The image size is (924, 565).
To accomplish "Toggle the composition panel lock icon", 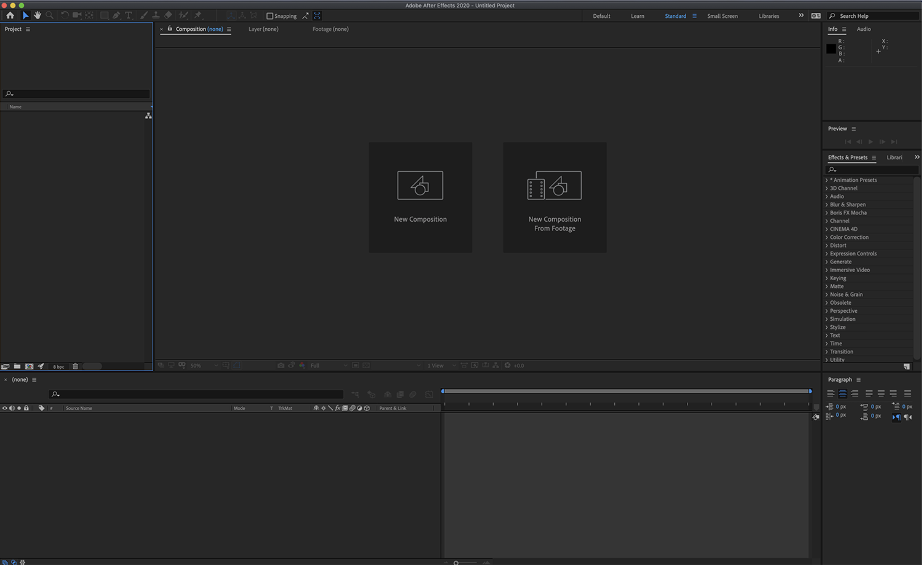I will [170, 29].
